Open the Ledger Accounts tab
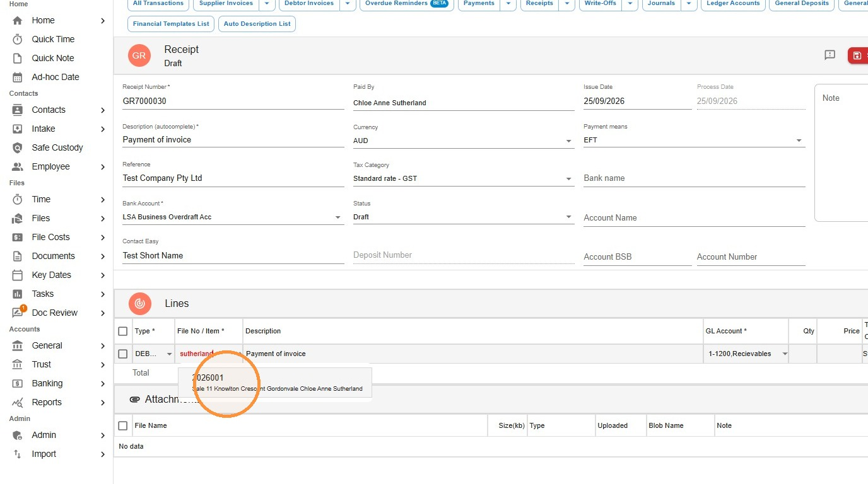The image size is (868, 484). coord(733,4)
